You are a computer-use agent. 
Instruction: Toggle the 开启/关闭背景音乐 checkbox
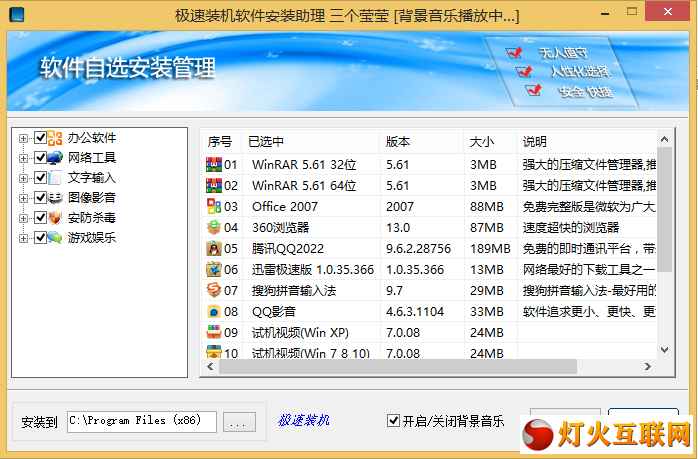coord(393,420)
